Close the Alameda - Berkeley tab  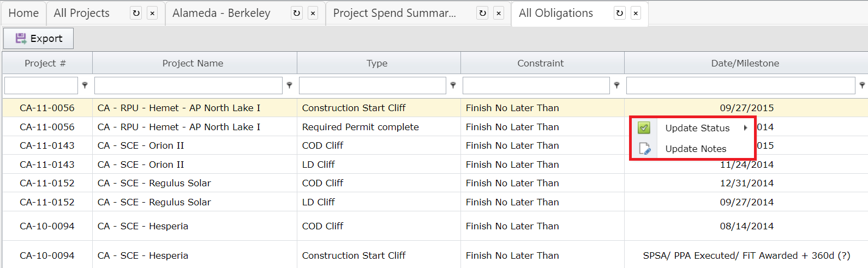tap(313, 13)
